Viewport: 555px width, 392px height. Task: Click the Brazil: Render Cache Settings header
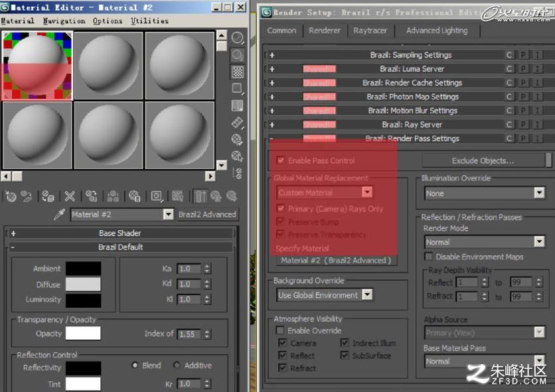412,82
